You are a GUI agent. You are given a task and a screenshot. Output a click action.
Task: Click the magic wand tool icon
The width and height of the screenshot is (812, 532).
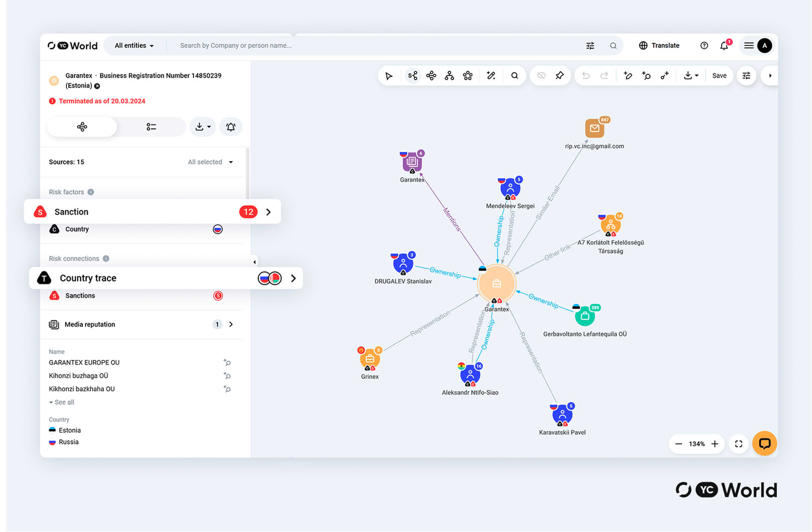tap(491, 76)
